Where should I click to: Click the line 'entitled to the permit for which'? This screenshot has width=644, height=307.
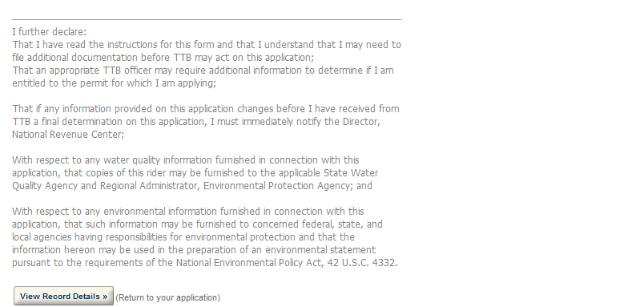[115, 83]
